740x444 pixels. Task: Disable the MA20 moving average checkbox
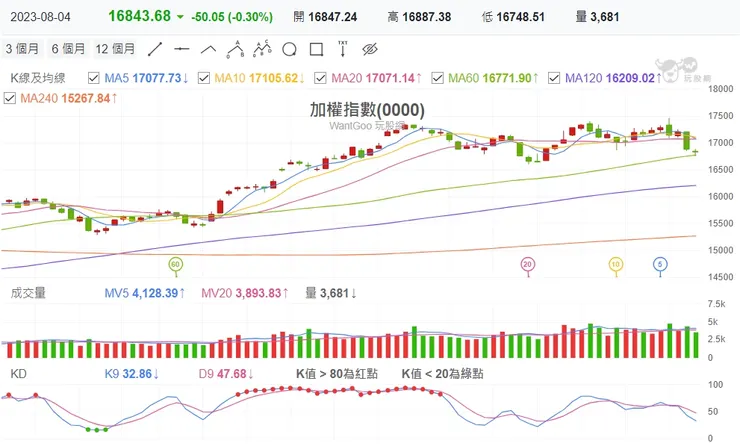[x=321, y=78]
